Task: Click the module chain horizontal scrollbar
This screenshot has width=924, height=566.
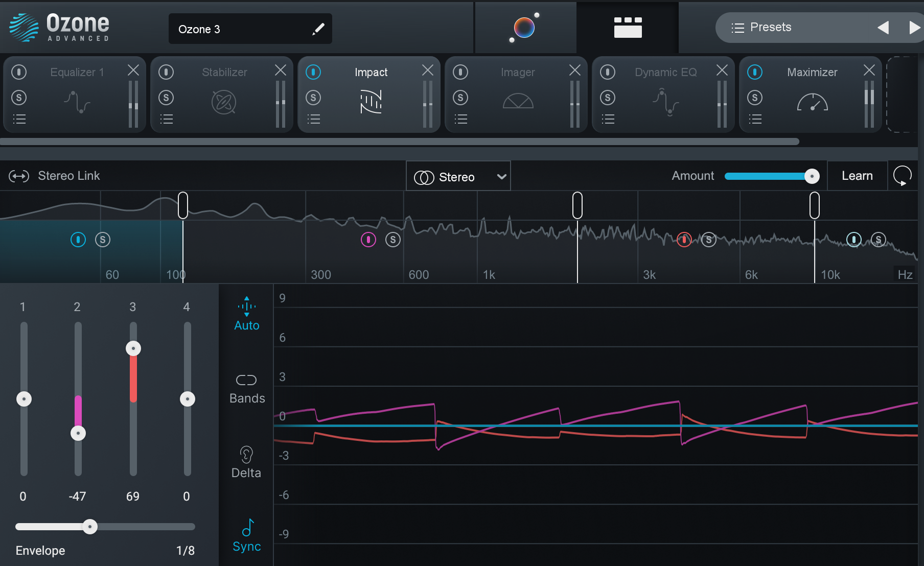Action: tap(400, 141)
